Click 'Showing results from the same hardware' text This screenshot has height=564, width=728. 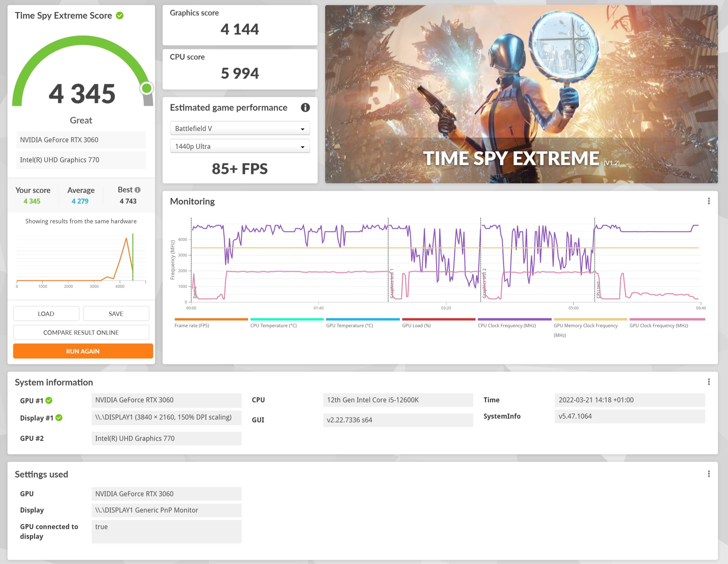pos(81,221)
